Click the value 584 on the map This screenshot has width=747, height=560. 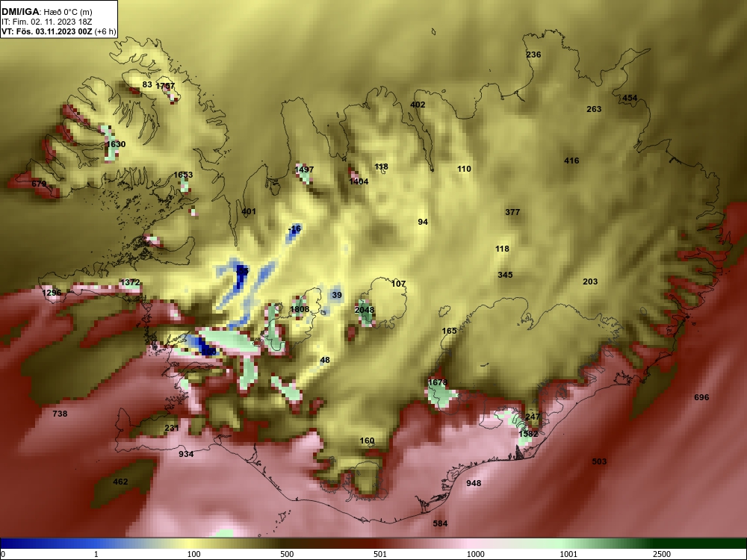(440, 523)
